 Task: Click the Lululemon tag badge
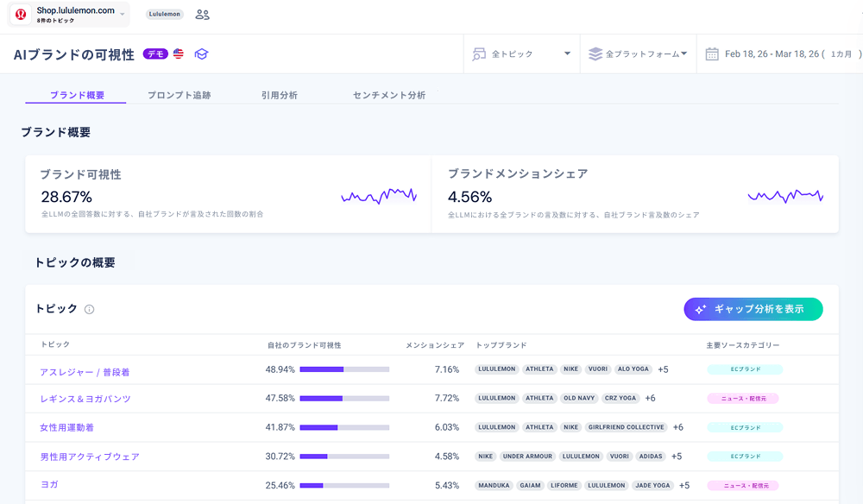(165, 15)
